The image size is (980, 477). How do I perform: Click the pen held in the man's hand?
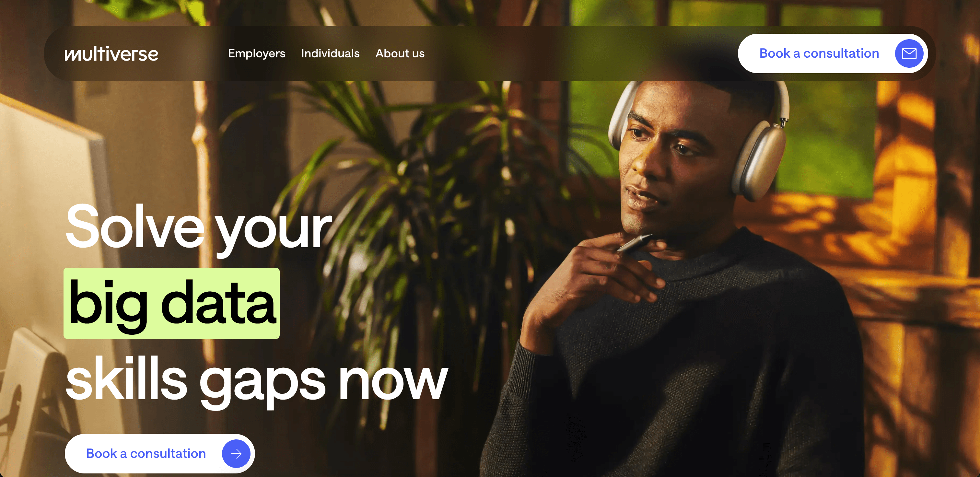pyautogui.click(x=635, y=243)
